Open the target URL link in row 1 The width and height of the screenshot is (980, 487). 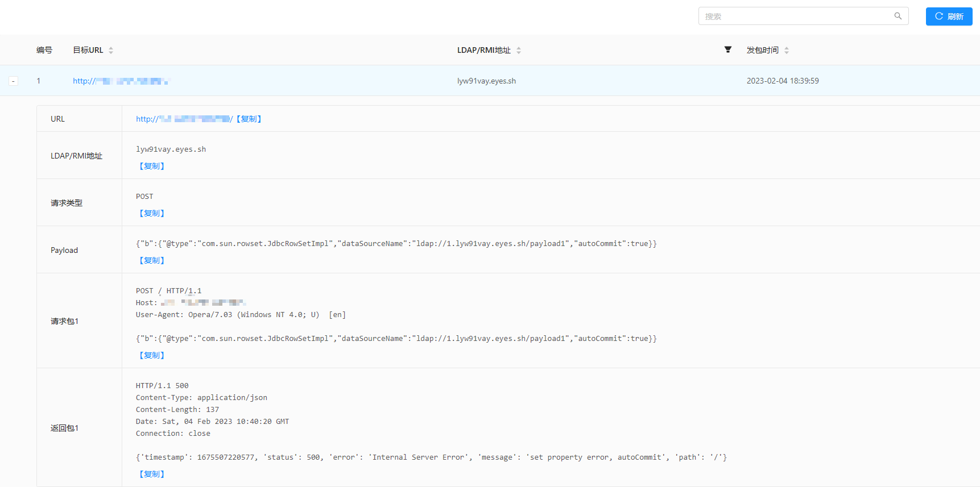coord(121,81)
